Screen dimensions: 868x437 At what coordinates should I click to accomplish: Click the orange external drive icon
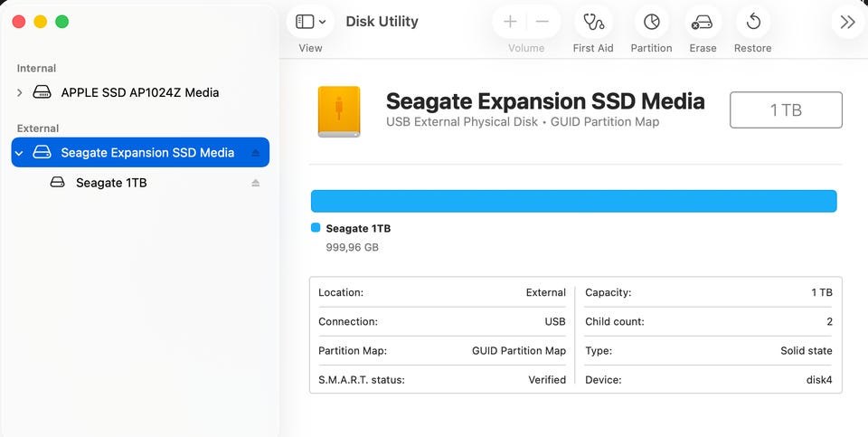[339, 111]
